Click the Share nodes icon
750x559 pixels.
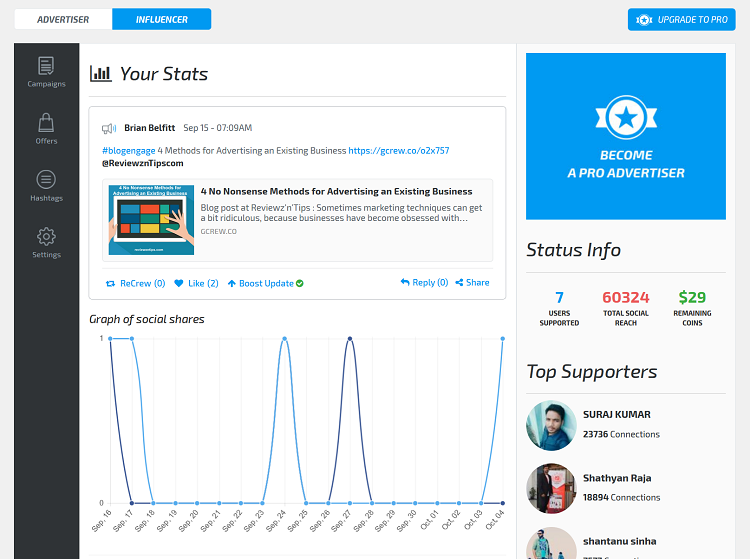[459, 283]
